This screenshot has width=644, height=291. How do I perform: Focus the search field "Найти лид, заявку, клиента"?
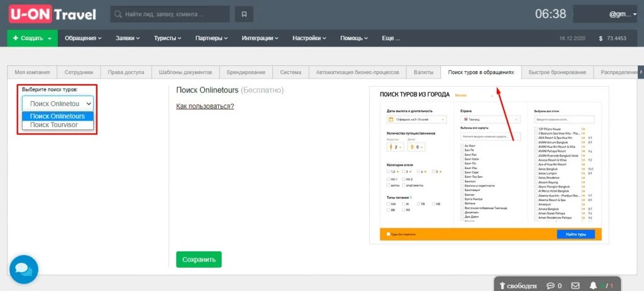170,14
